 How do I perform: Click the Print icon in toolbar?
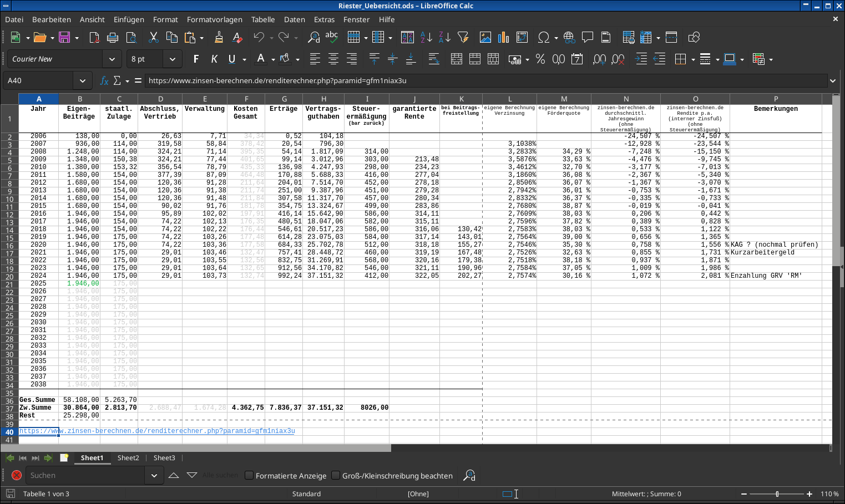pos(113,38)
